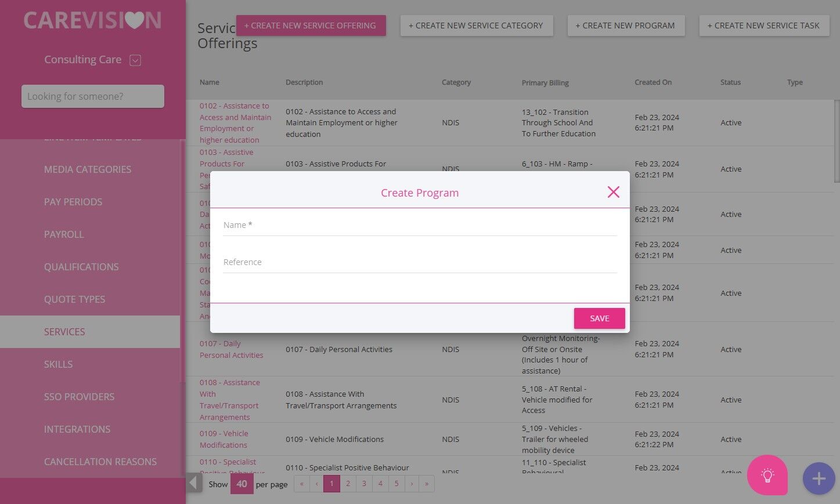Click Create New Service Category button
This screenshot has height=504, width=840.
coord(476,26)
